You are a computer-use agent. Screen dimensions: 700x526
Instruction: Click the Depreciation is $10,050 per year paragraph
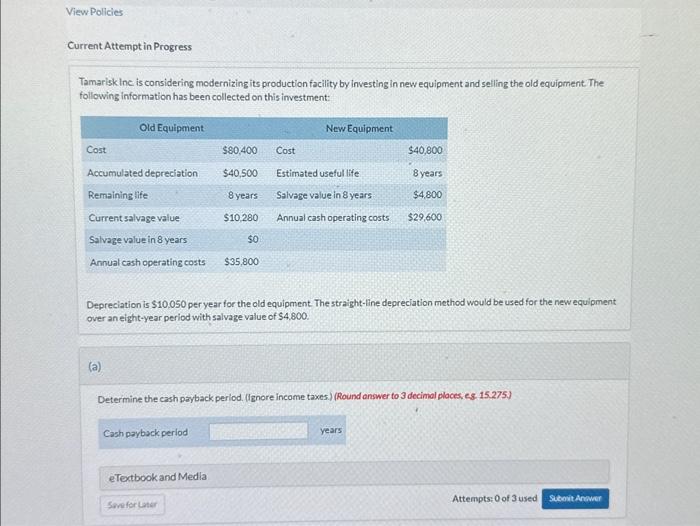tap(351, 310)
